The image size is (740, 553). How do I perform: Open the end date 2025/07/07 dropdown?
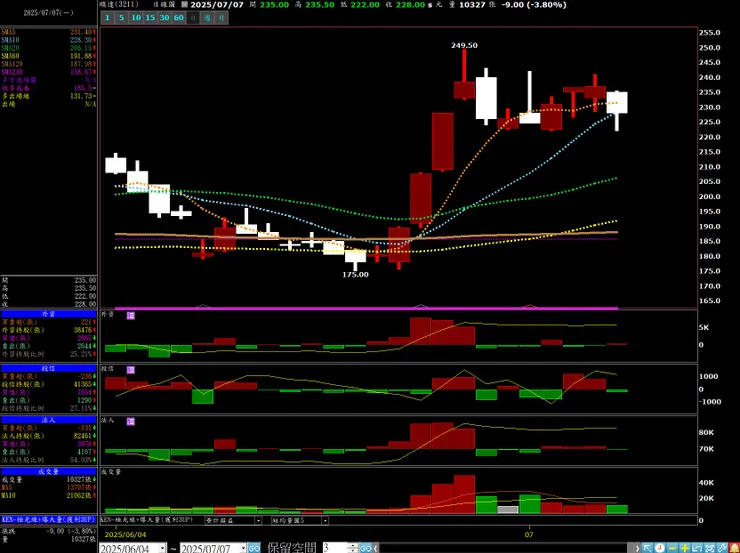tap(243, 548)
